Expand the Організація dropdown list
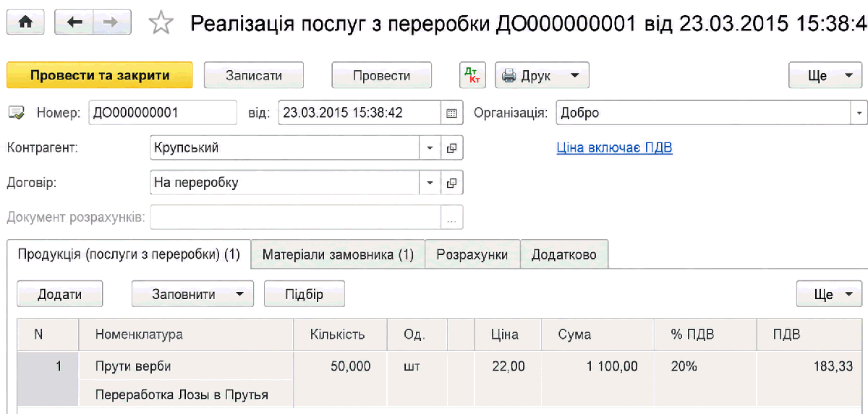The image size is (868, 414). pos(859,113)
